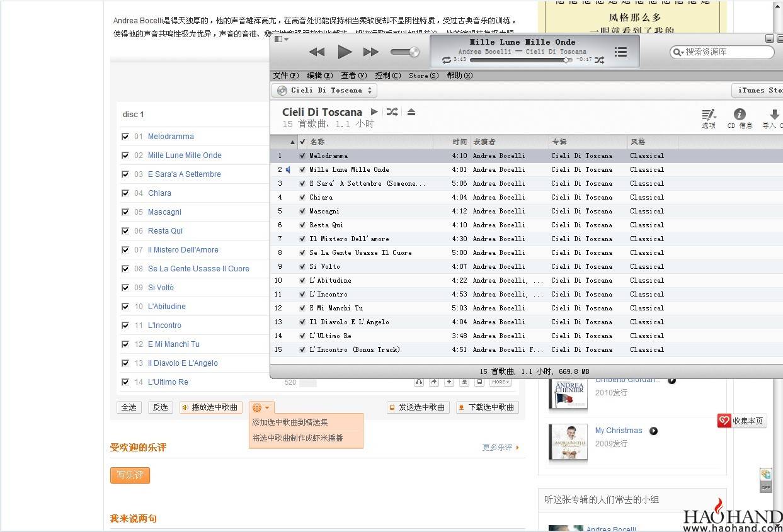Click the 收集本页 heart icon button

pos(742,421)
